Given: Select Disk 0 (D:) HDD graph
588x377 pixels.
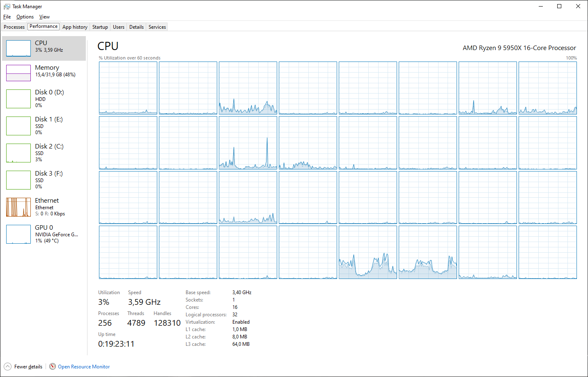Looking at the screenshot, I should click(18, 99).
